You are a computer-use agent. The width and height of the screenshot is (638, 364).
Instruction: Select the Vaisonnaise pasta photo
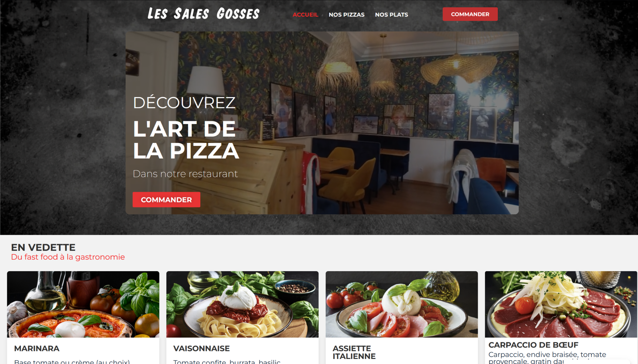pyautogui.click(x=242, y=304)
